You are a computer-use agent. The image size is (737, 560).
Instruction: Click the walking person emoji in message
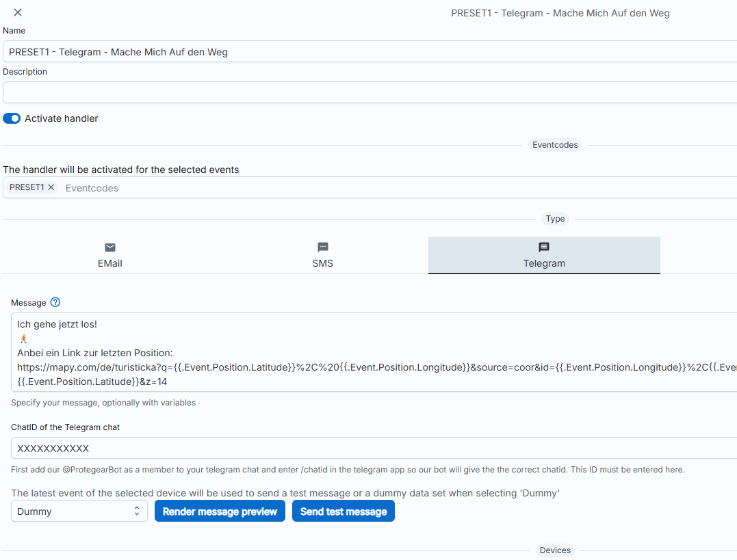tap(24, 338)
